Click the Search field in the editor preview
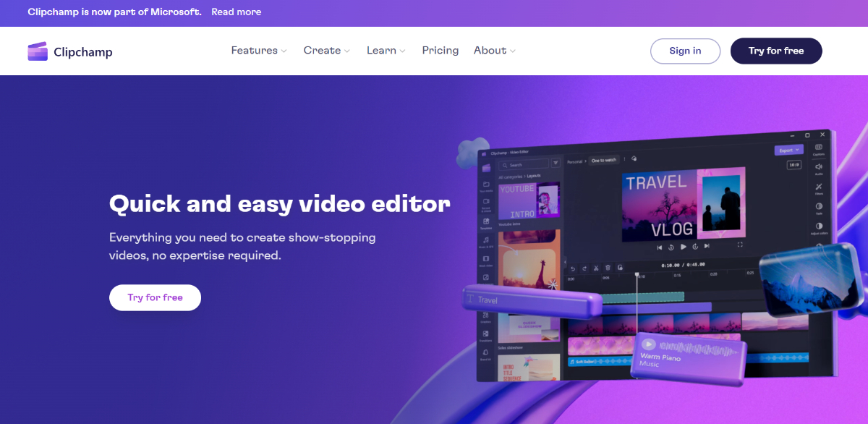Image resolution: width=868 pixels, height=424 pixels. [x=522, y=164]
